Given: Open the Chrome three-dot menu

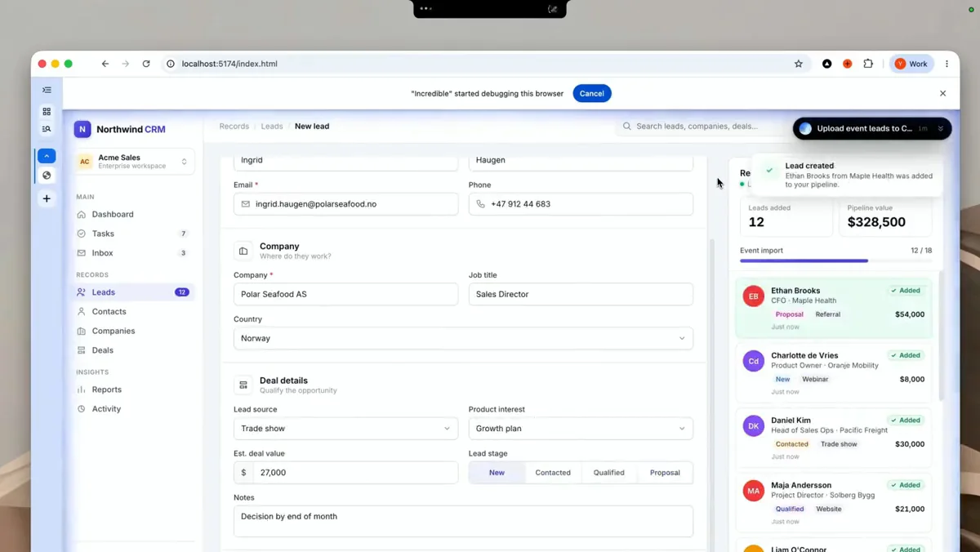Looking at the screenshot, I should point(947,64).
